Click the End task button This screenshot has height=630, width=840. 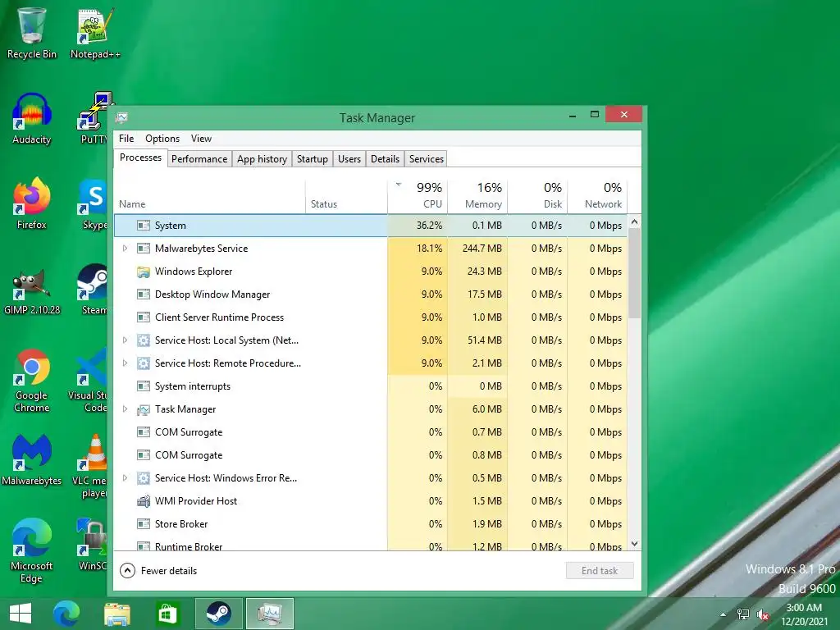[x=600, y=571]
